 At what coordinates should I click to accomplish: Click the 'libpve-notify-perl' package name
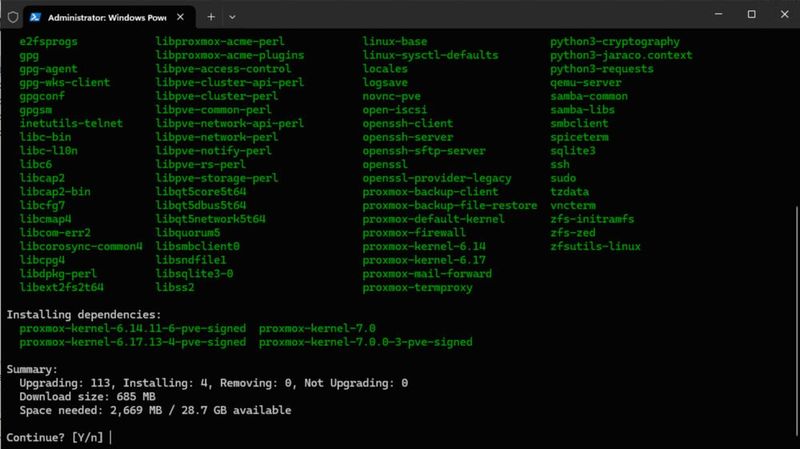[214, 151]
